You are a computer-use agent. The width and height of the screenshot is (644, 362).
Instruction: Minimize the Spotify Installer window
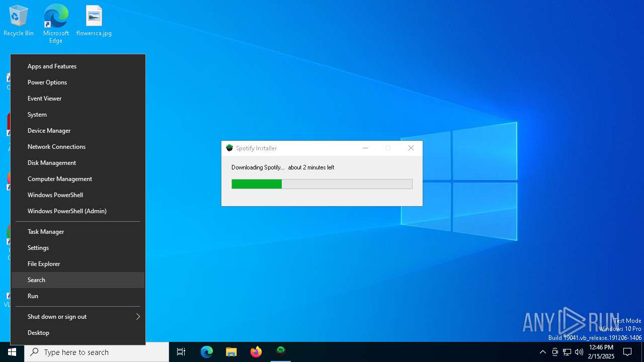tap(365, 148)
